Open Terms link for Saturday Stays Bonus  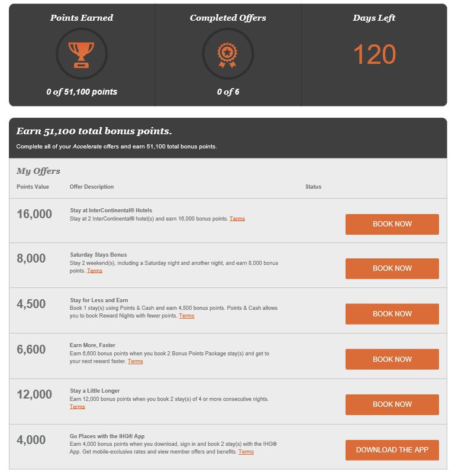[x=95, y=271]
